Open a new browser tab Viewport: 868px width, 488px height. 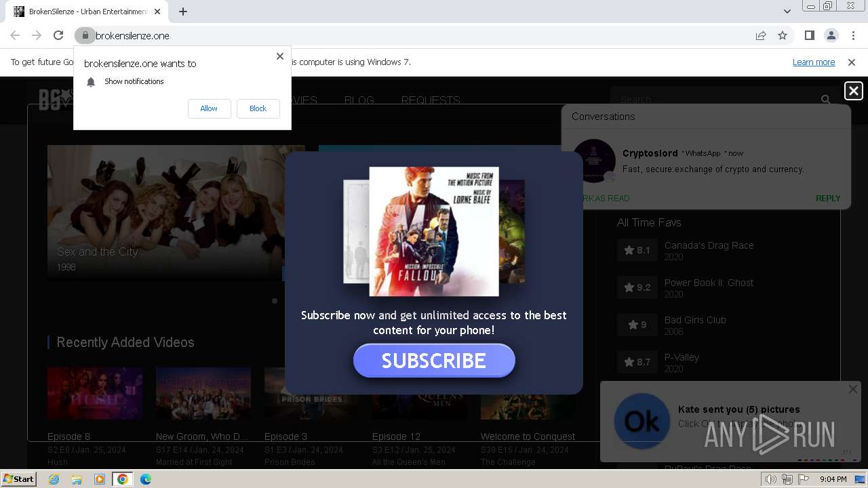click(183, 12)
